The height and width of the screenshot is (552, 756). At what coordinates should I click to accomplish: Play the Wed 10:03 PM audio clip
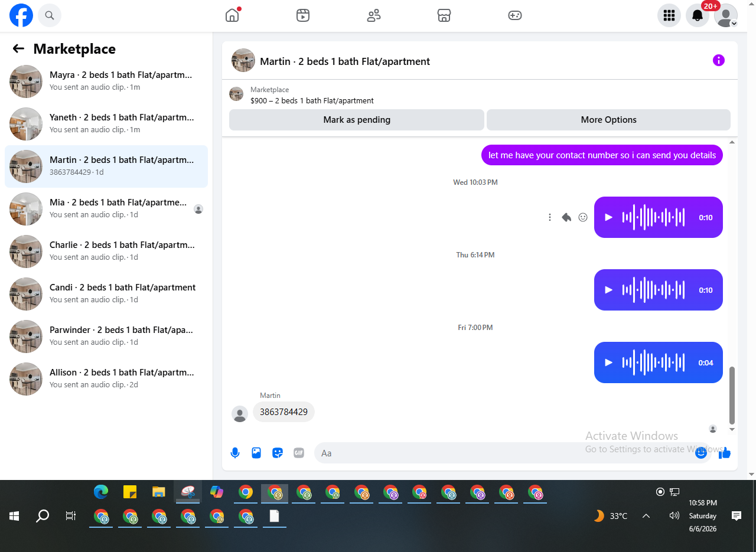pyautogui.click(x=609, y=217)
